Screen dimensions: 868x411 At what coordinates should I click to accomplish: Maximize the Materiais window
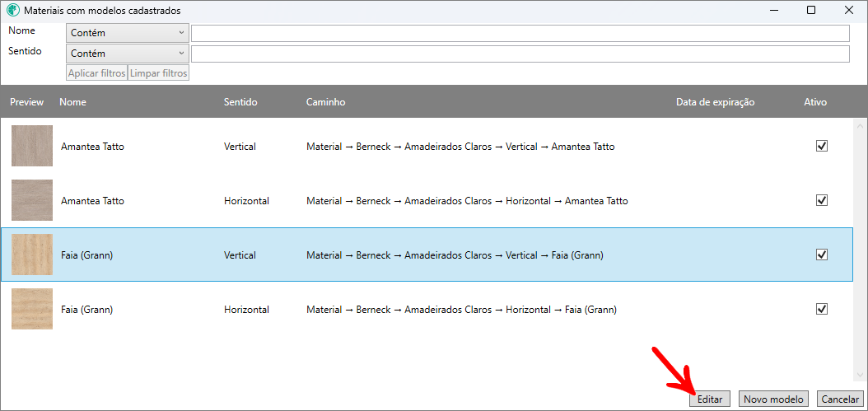pos(811,11)
